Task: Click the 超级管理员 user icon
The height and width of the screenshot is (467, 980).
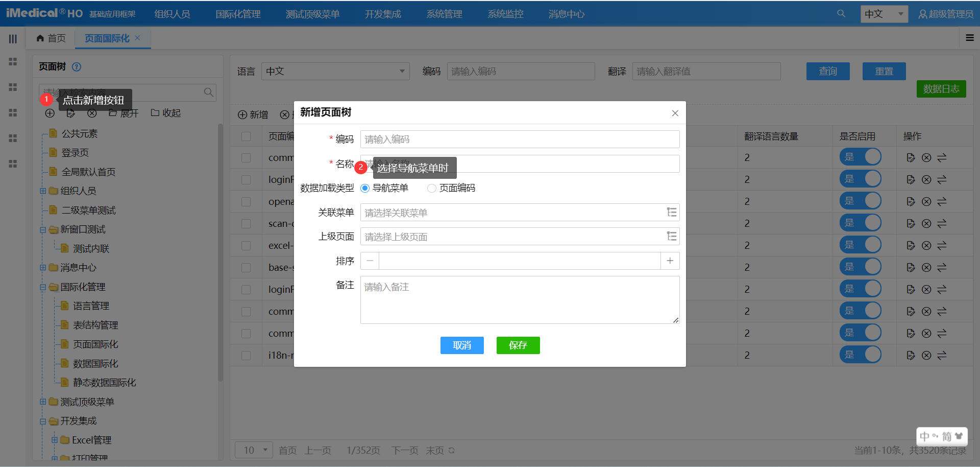Action: (922, 14)
